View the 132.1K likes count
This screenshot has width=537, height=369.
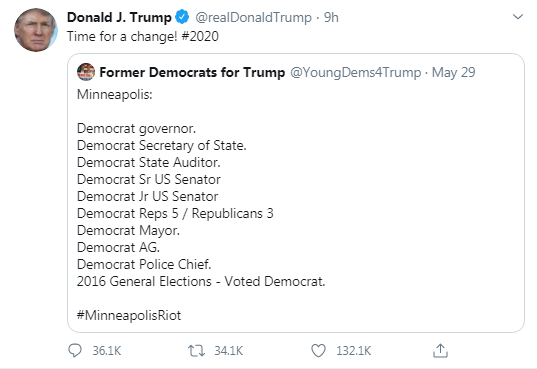click(x=353, y=351)
